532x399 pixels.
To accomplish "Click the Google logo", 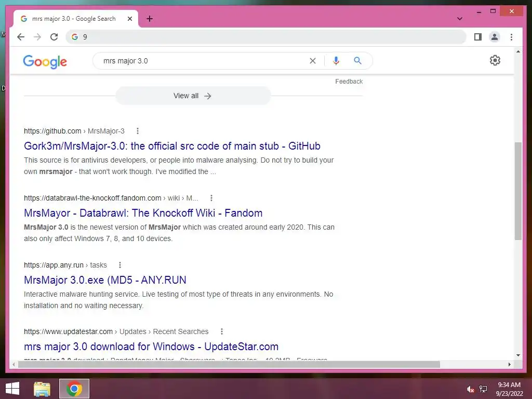I will coord(45,61).
